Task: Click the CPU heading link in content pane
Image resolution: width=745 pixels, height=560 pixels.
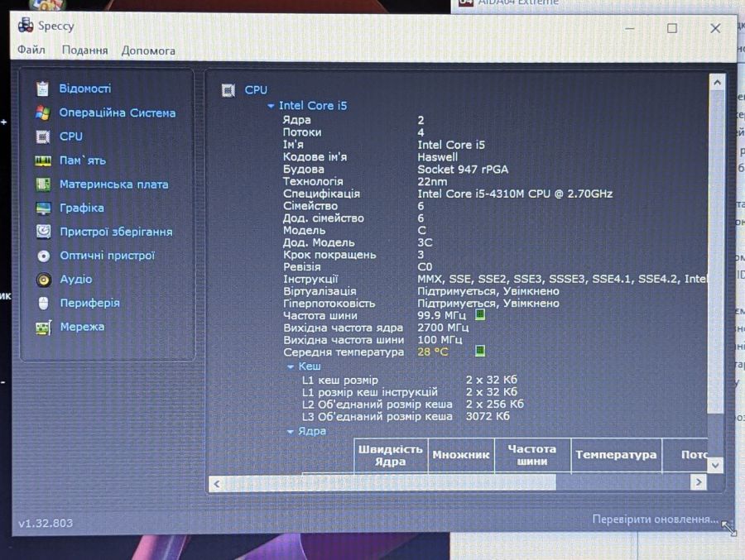Action: (x=256, y=90)
